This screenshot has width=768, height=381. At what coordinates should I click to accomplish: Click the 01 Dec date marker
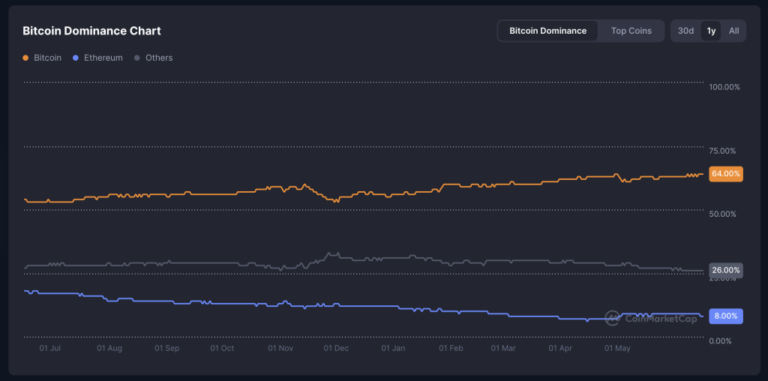(x=336, y=348)
